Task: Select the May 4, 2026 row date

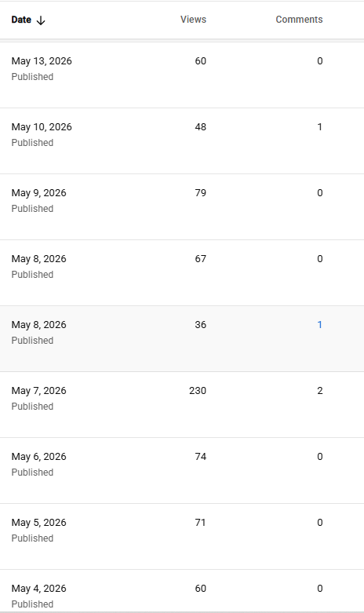Action: (38, 589)
